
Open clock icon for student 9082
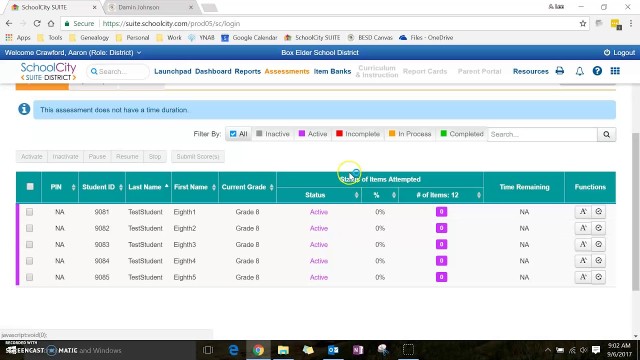pos(598,228)
